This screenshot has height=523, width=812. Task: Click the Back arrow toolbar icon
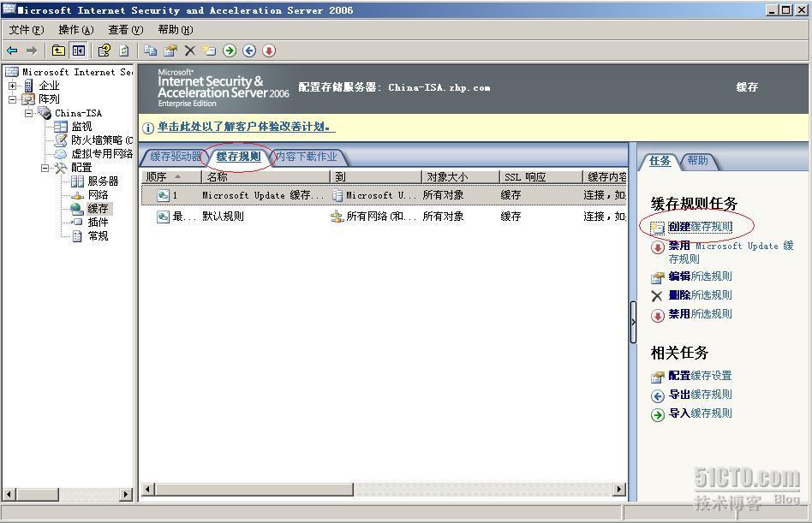pyautogui.click(x=12, y=51)
